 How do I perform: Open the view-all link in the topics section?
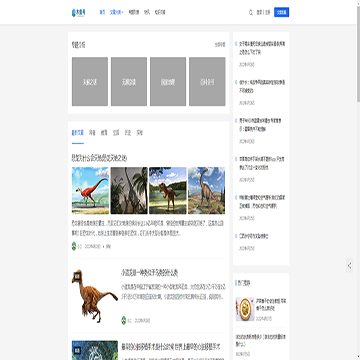[x=220, y=45]
